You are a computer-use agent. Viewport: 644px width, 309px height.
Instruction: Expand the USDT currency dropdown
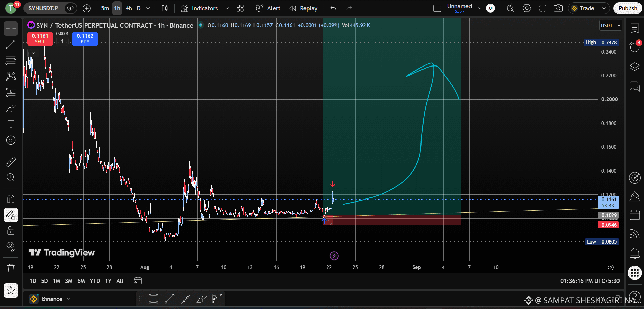610,25
